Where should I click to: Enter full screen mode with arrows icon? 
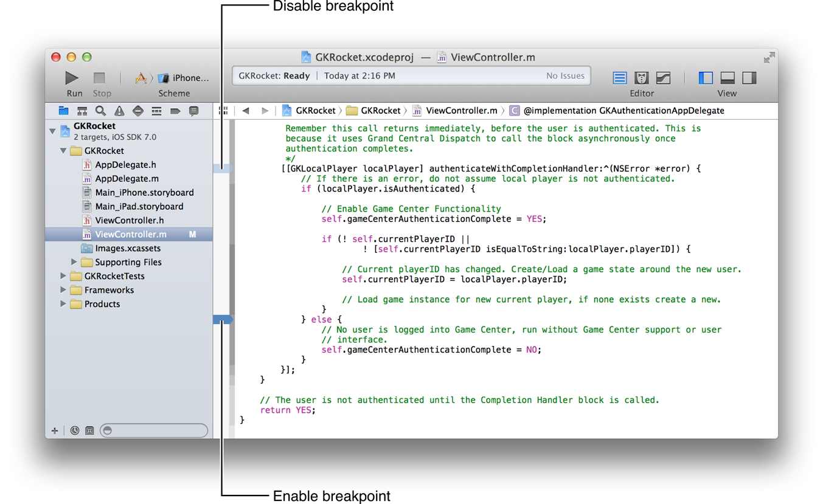click(769, 57)
